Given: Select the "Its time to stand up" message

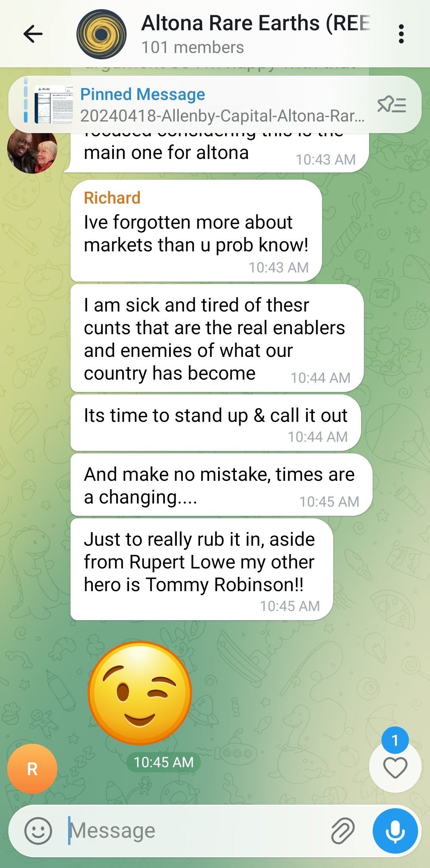Looking at the screenshot, I should 215,423.
